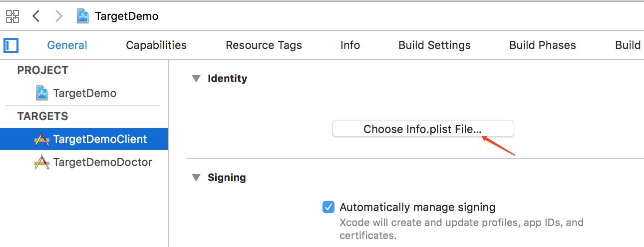Select TargetDemo under PROJECT
Screen dimensions: 644x247
pos(84,93)
